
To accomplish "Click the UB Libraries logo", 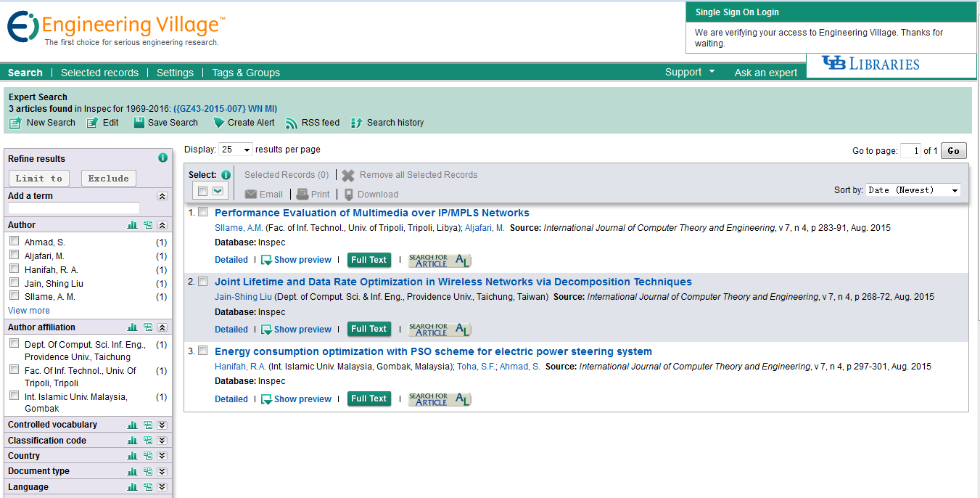I will [870, 64].
